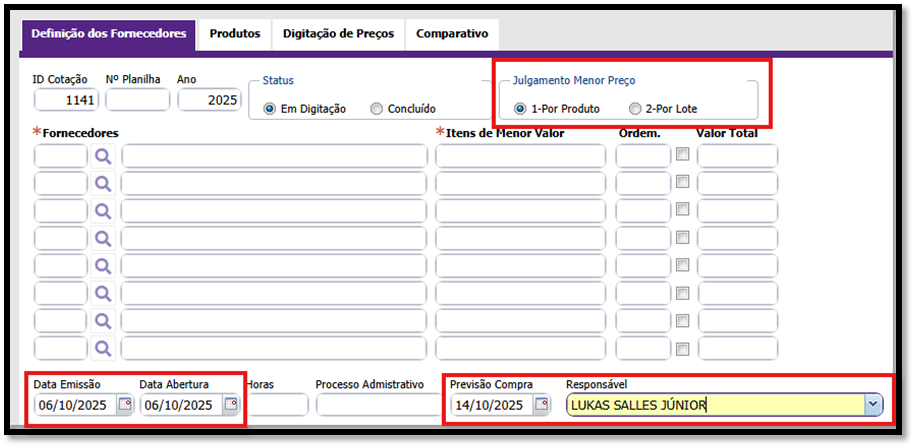Click the ID Cotação field
Image resolution: width=915 pixels, height=448 pixels.
tap(65, 100)
